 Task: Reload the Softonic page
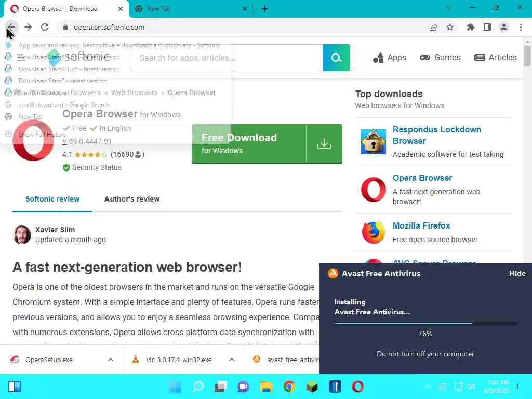45,27
